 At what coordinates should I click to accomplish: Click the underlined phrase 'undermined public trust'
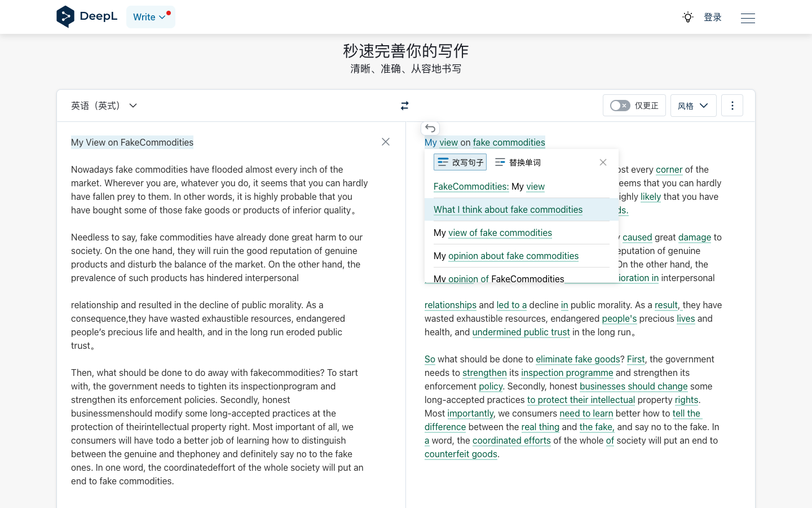[521, 332]
